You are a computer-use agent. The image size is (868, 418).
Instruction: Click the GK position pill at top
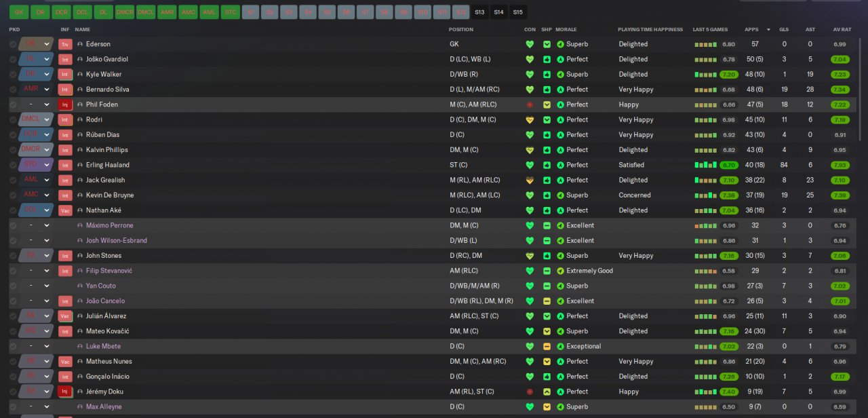point(19,12)
